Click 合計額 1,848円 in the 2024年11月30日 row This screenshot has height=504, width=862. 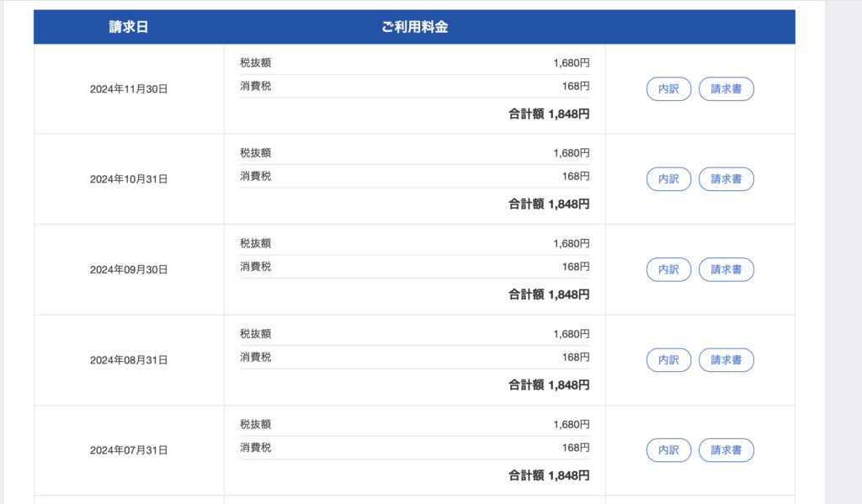click(x=549, y=114)
